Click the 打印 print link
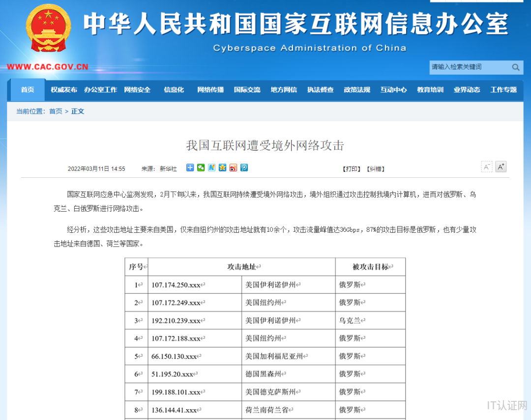This screenshot has width=531, height=420. [352, 169]
